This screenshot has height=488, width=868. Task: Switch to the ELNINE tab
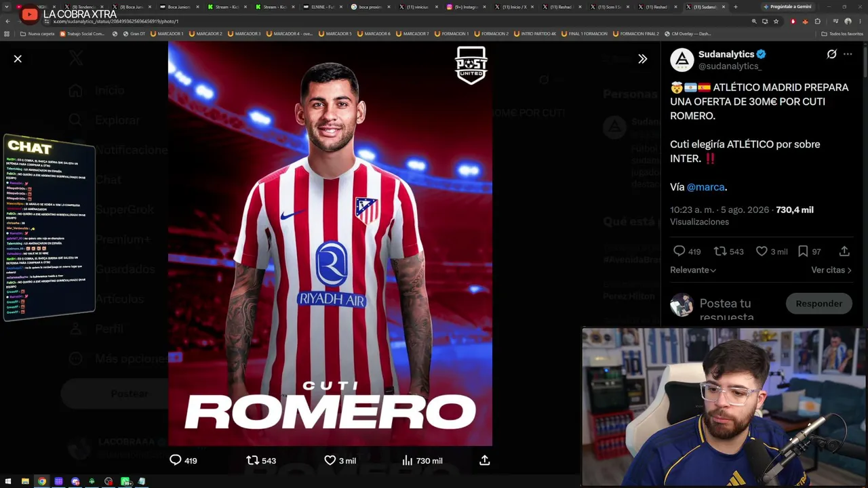[x=323, y=7]
